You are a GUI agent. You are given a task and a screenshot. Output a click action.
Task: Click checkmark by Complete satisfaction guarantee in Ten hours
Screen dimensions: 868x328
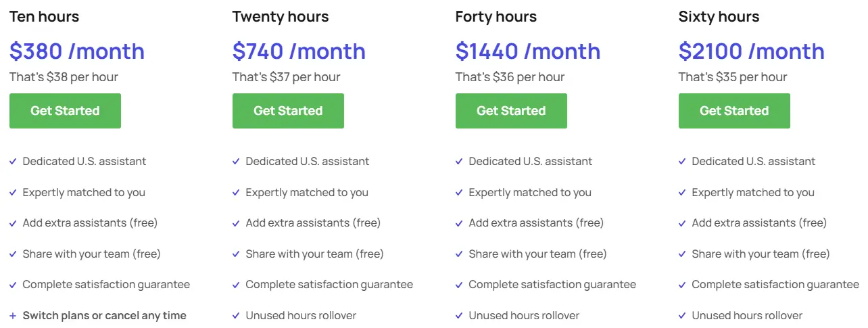(13, 285)
